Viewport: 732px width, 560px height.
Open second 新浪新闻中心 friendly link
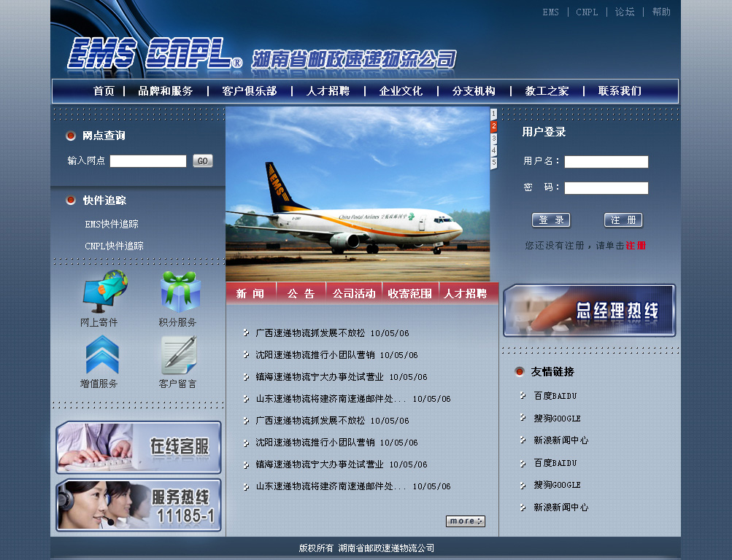(x=560, y=507)
